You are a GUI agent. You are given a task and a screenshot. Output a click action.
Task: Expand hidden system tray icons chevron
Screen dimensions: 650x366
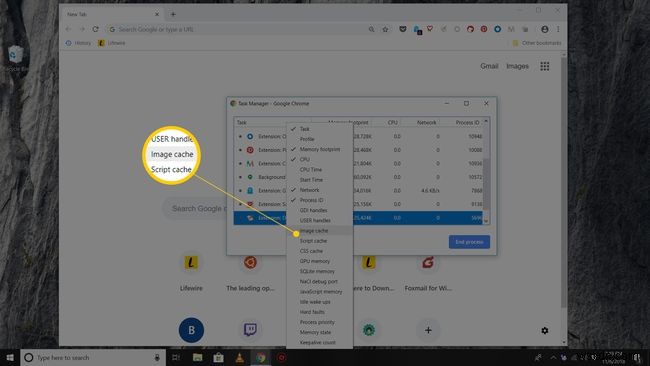[x=553, y=357]
